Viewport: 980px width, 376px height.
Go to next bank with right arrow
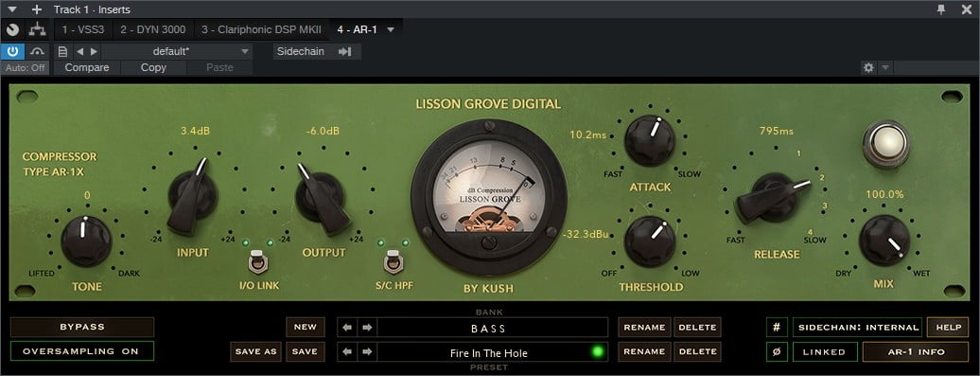click(367, 327)
